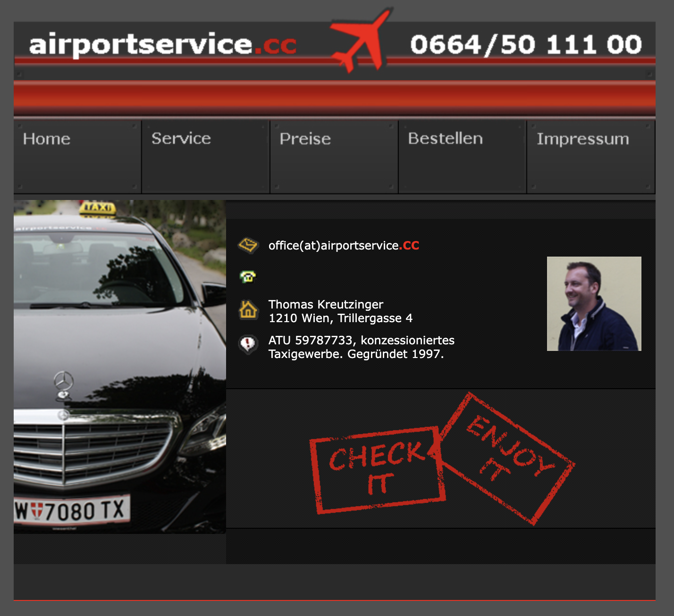
Task: Click the ENJOY IT red stamp
Action: click(x=508, y=458)
